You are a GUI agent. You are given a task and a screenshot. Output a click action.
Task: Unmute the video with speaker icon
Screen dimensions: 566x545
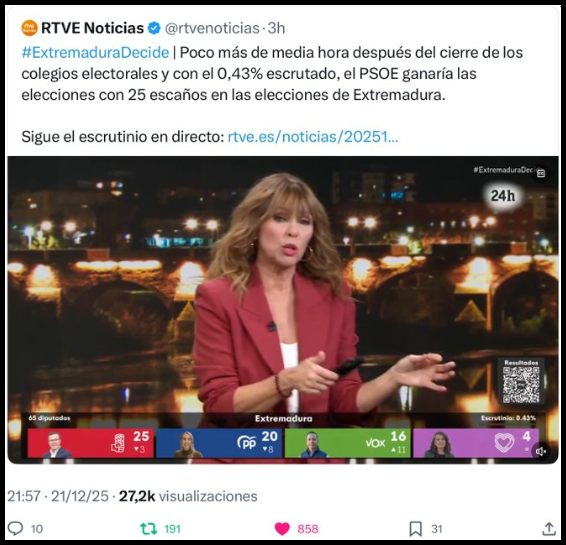(x=541, y=452)
